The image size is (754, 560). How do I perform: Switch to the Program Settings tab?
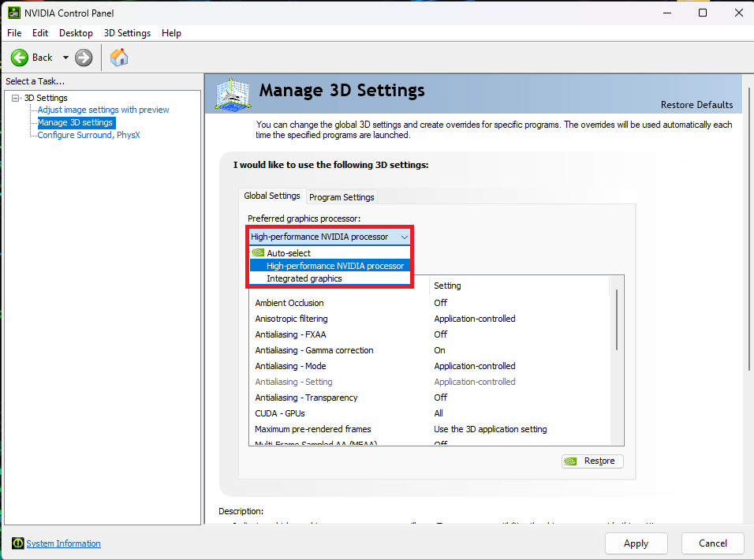click(341, 196)
